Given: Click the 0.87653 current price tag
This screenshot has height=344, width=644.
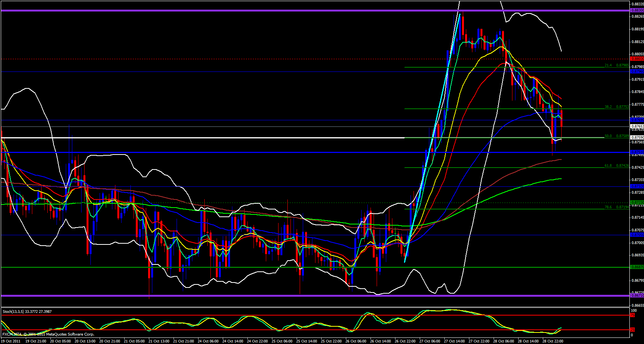Looking at the screenshot, I should 637,126.
